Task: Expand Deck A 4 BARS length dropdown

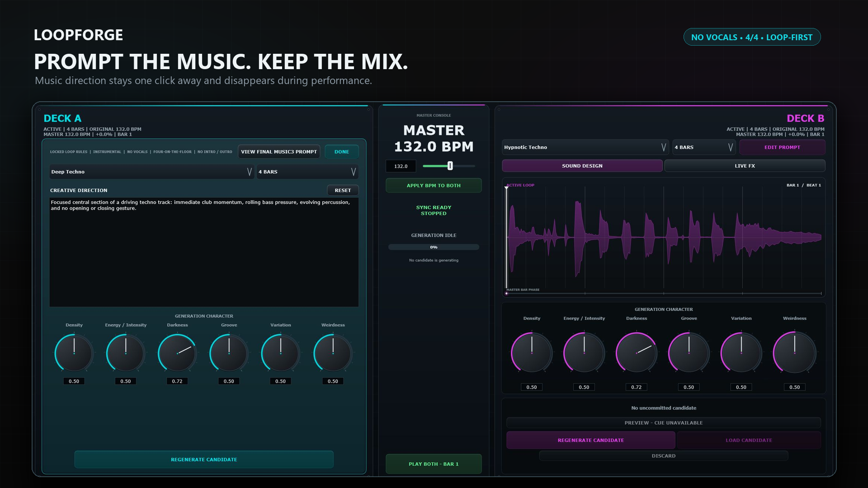Action: tap(307, 172)
